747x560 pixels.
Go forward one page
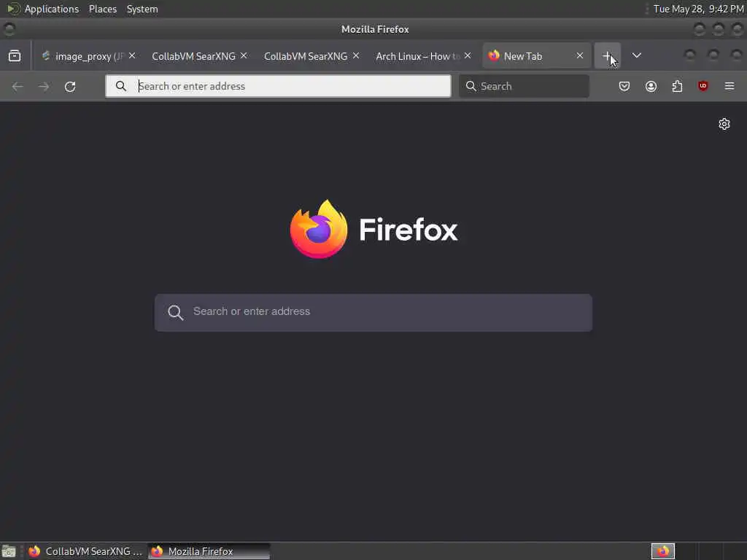pyautogui.click(x=44, y=86)
